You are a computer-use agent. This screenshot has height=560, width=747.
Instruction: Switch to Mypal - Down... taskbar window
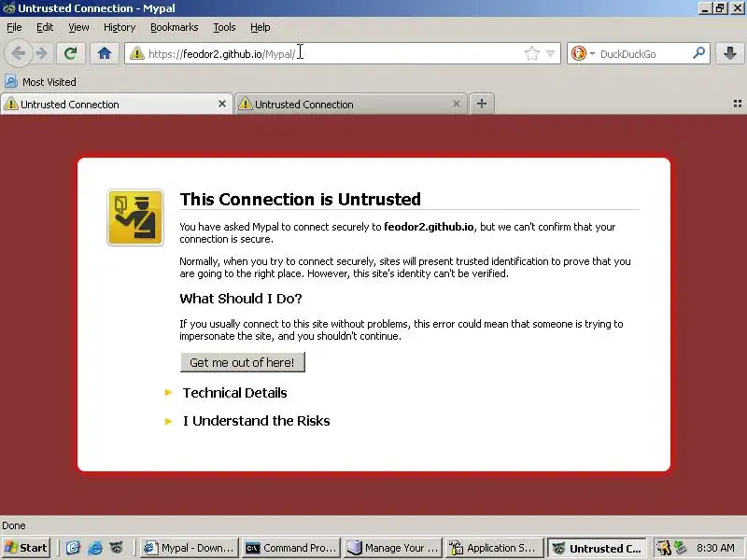[x=189, y=548]
